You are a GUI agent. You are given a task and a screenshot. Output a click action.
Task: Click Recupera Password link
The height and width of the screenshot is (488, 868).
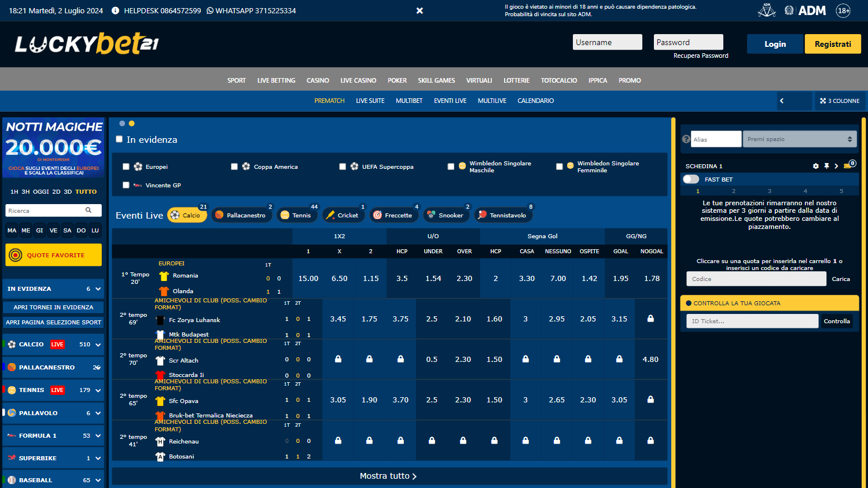point(701,56)
